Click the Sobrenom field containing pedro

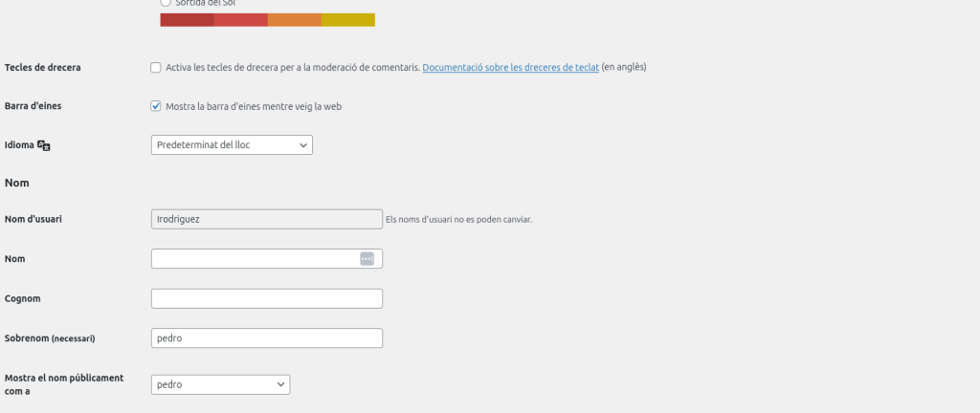point(267,338)
